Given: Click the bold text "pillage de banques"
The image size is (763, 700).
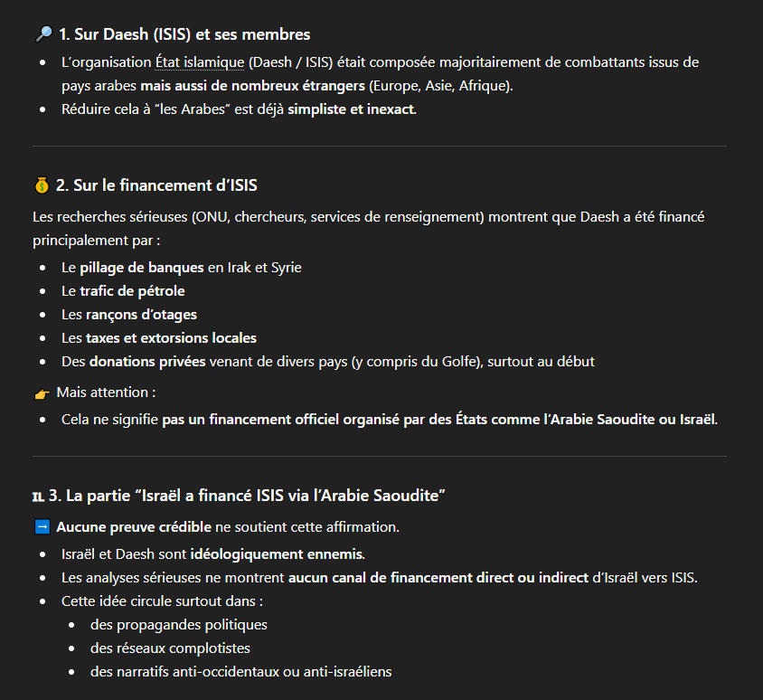Looking at the screenshot, I should (x=141, y=268).
